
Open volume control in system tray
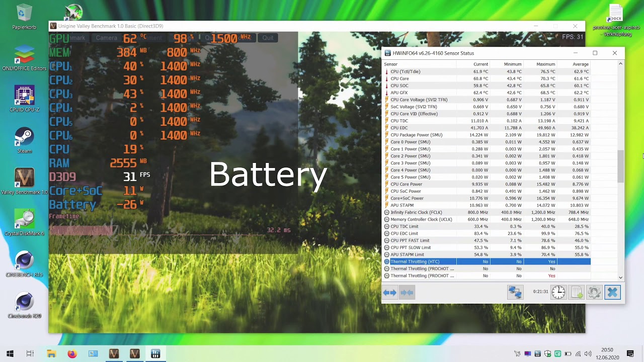coord(588,354)
